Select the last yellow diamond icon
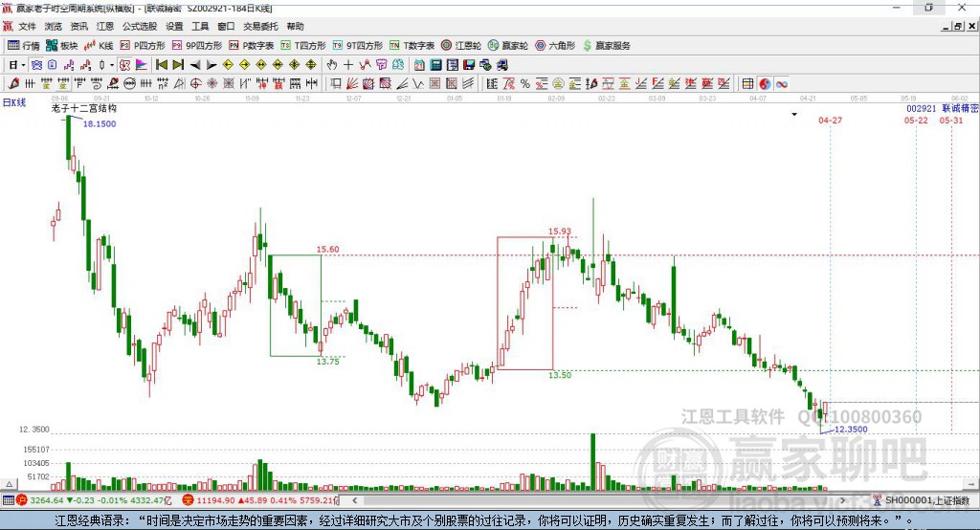 (x=311, y=64)
